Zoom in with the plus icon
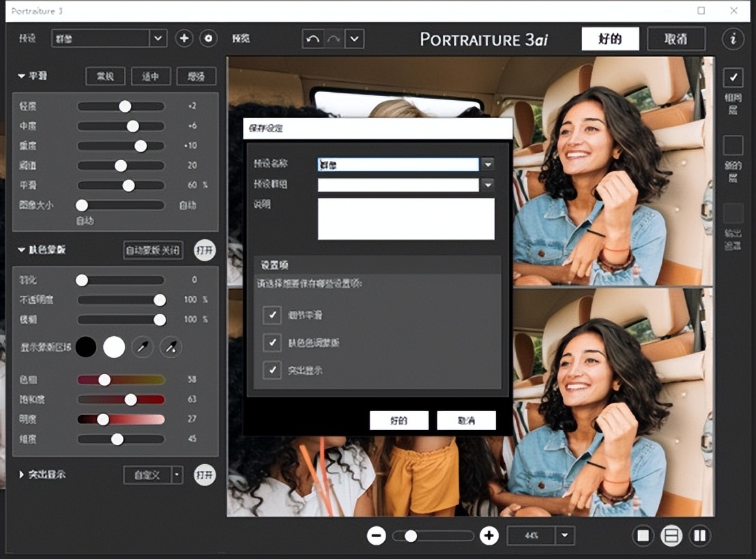Viewport: 756px width, 559px height. pos(489,536)
